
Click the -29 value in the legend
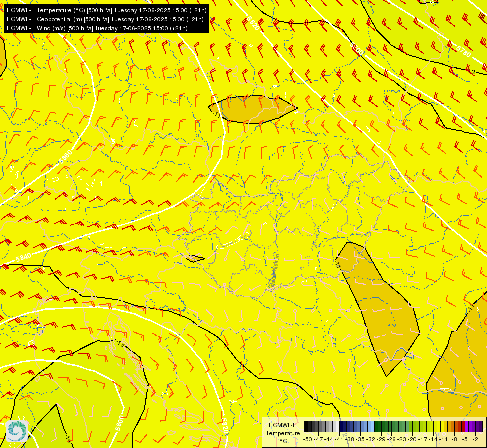click(382, 439)
